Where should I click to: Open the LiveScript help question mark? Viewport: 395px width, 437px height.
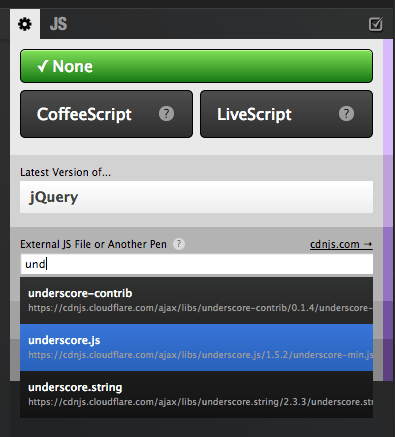point(346,114)
